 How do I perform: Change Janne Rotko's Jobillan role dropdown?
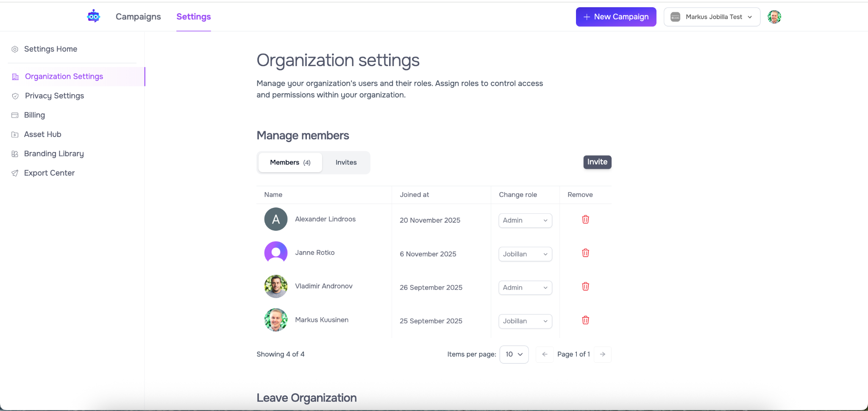coord(525,254)
